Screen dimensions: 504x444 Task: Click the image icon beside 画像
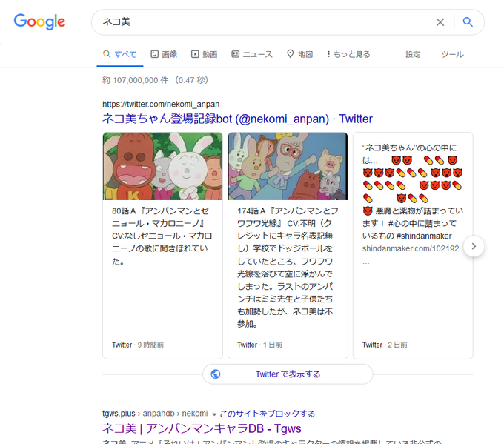(155, 54)
